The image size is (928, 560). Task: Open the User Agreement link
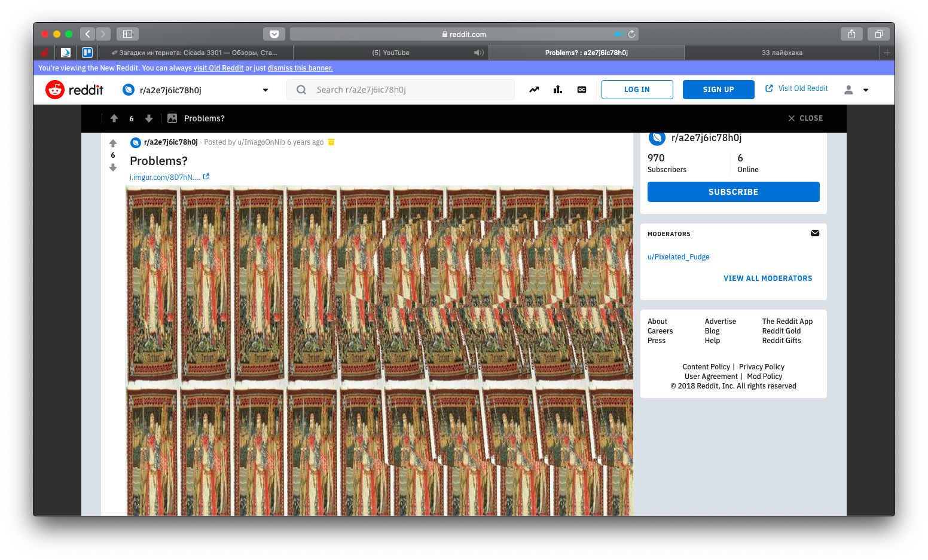pos(711,377)
